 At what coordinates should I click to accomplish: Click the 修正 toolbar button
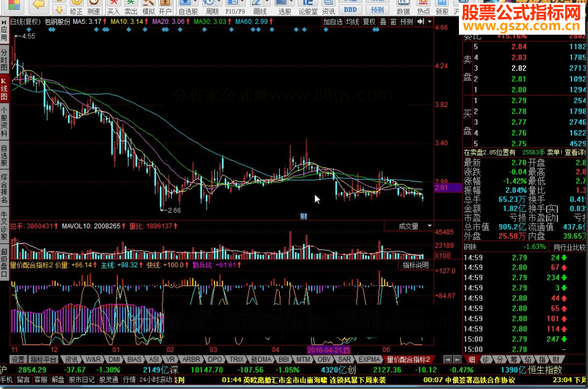[x=77, y=8]
